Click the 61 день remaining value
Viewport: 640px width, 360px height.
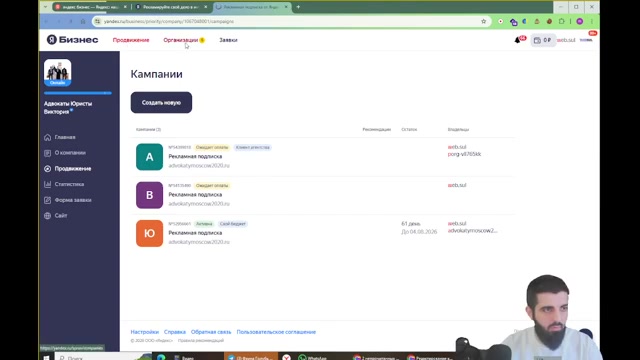(x=411, y=224)
